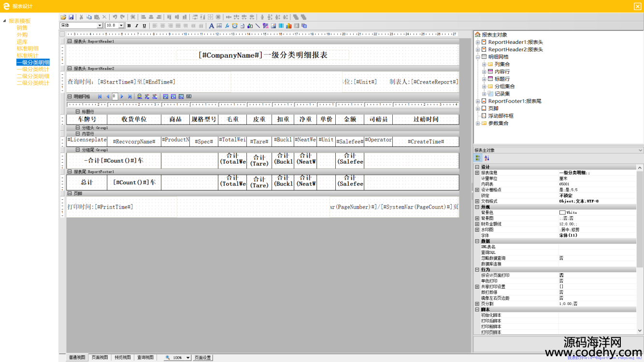
Task: Click the open folder toolbar icon
Action: (x=63, y=17)
